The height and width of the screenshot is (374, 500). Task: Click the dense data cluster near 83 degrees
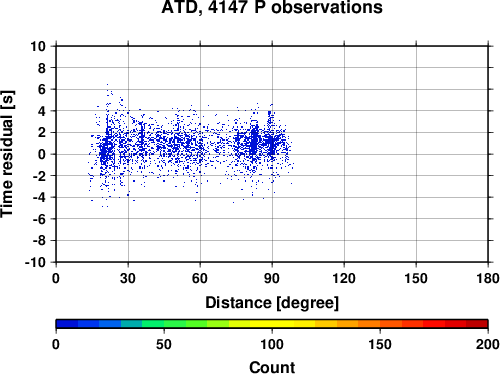click(254, 143)
